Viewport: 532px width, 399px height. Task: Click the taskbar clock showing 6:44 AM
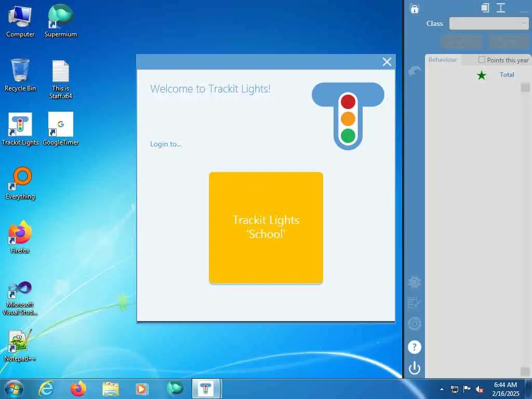coord(506,389)
